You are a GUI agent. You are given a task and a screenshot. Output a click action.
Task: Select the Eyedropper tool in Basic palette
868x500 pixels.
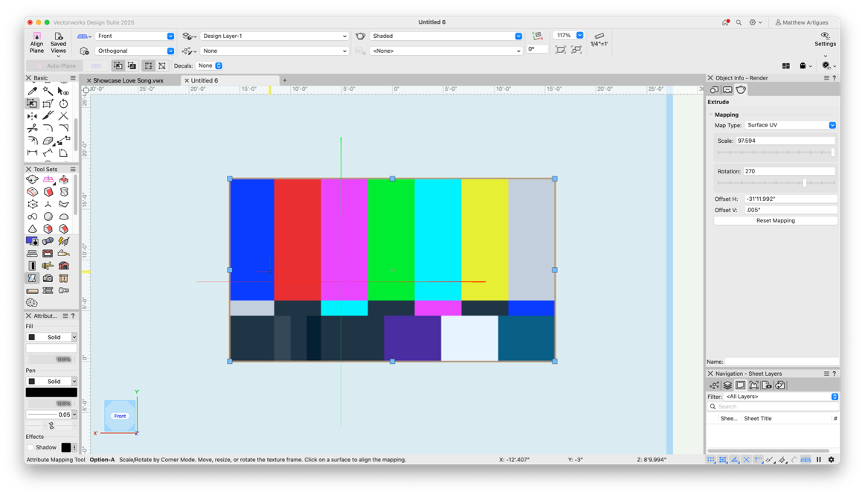pyautogui.click(x=32, y=92)
